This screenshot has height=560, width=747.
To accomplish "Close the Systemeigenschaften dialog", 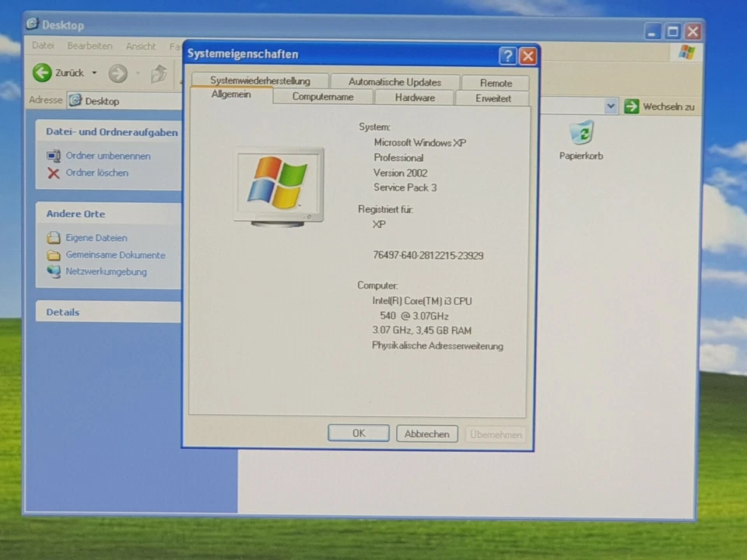I will tap(528, 57).
